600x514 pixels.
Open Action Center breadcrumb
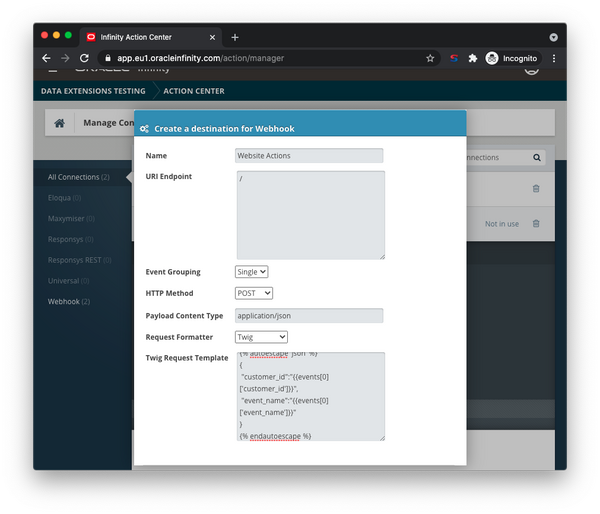point(194,91)
